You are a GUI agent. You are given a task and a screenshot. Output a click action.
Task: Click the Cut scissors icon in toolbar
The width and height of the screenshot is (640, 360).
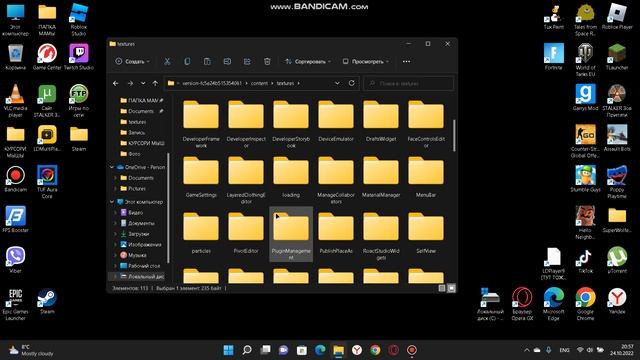click(x=167, y=61)
